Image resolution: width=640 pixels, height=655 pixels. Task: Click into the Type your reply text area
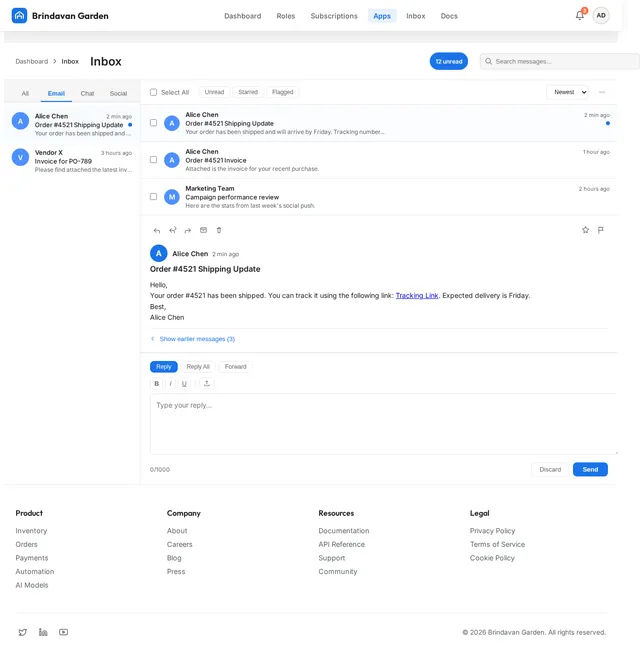point(383,424)
